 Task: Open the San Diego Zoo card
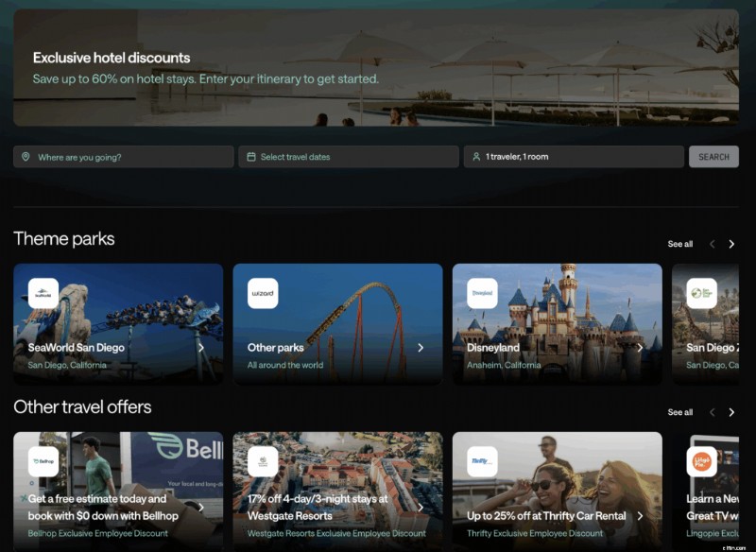point(705,324)
